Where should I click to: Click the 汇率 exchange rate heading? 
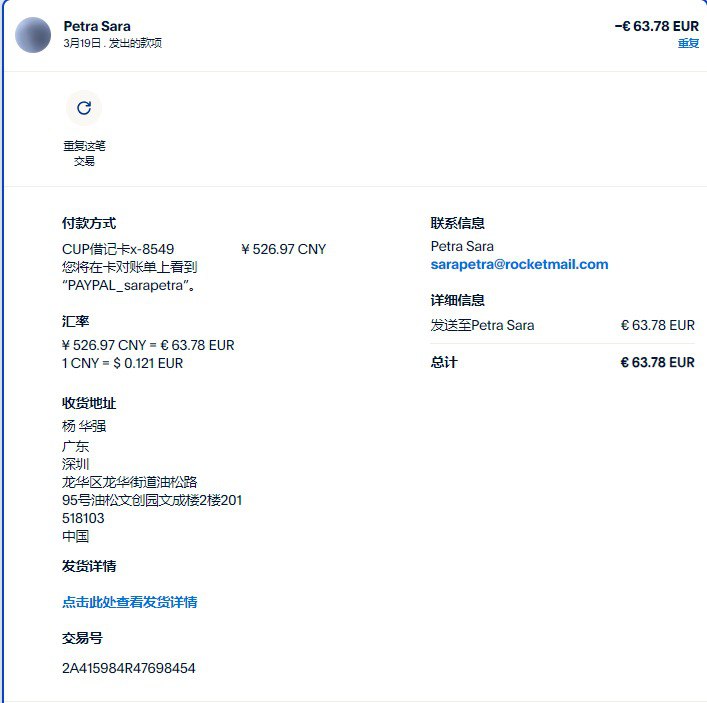[x=76, y=322]
